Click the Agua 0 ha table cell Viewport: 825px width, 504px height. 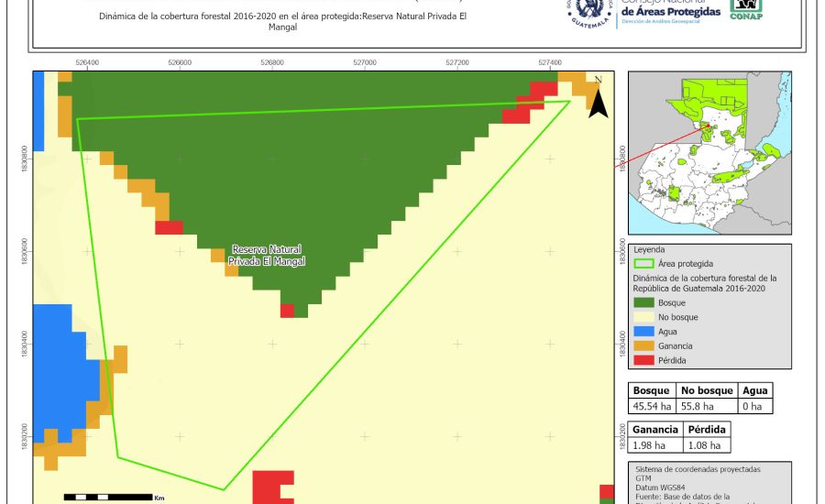pos(755,406)
